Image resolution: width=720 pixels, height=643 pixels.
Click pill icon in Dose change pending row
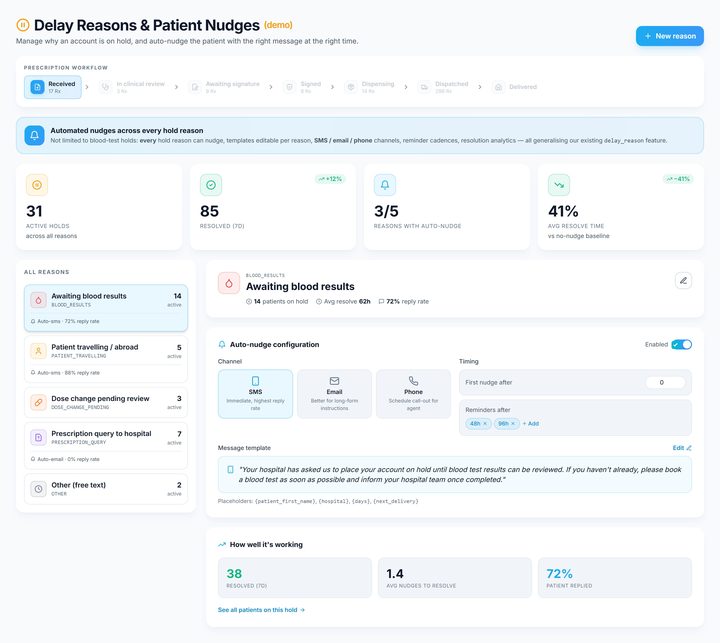coord(39,402)
